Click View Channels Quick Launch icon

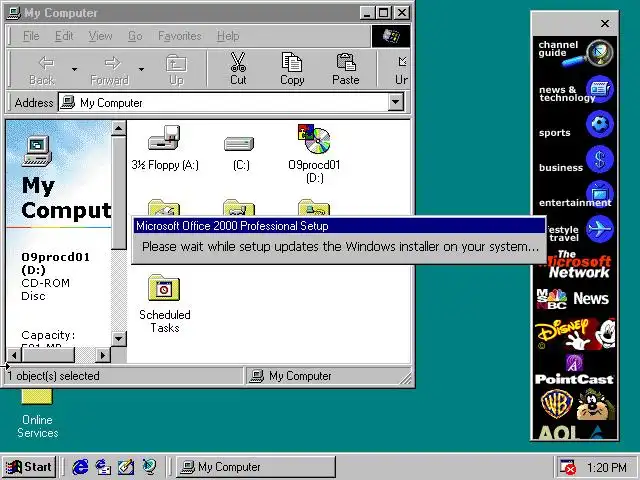click(149, 467)
